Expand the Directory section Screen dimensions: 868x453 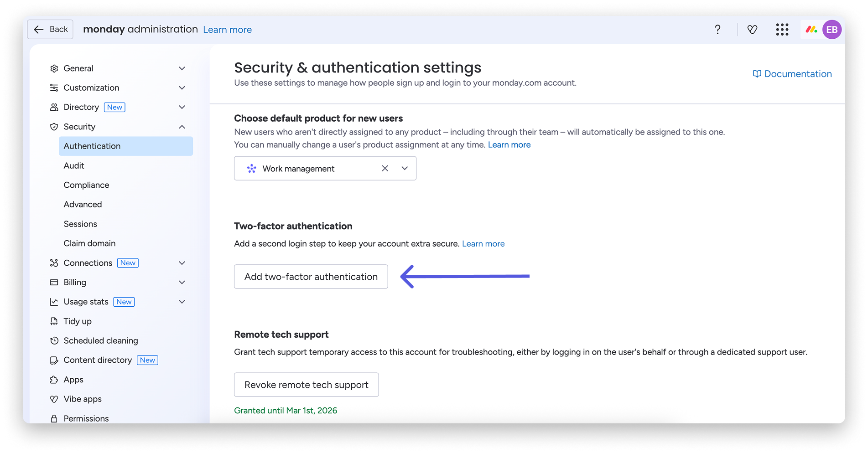pyautogui.click(x=182, y=107)
